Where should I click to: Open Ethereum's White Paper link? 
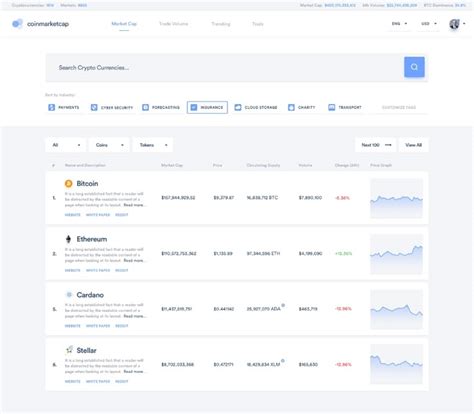coord(98,270)
